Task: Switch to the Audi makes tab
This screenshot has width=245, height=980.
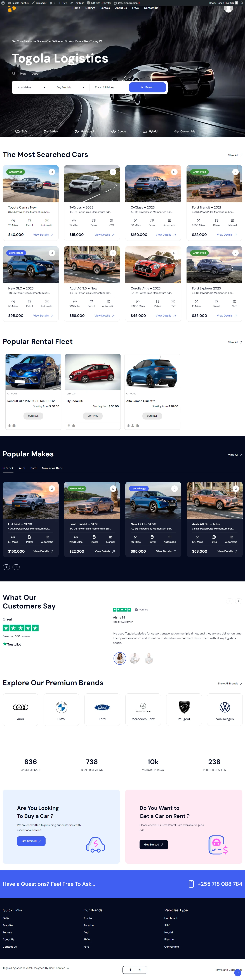Action: (x=22, y=468)
